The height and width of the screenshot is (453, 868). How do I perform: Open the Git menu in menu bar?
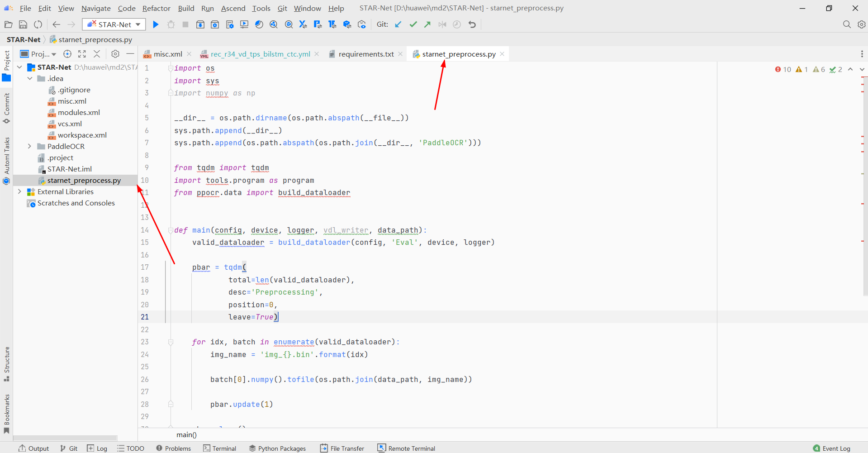282,8
